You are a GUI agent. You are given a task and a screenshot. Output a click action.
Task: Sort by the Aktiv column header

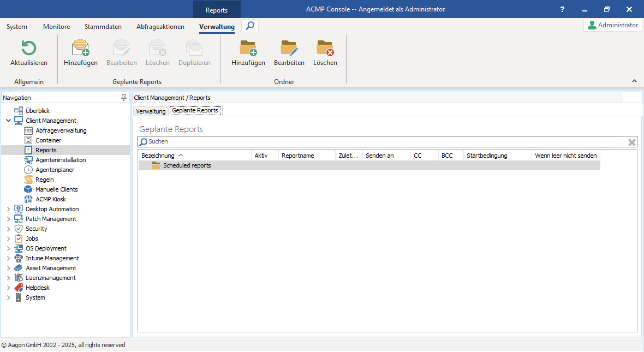click(x=265, y=155)
